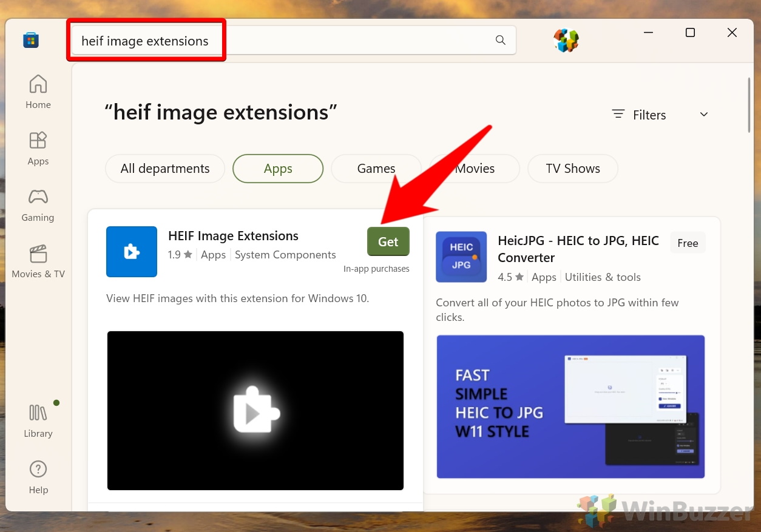Viewport: 761px width, 532px height.
Task: Open Apps section in the sidebar
Action: pyautogui.click(x=38, y=149)
